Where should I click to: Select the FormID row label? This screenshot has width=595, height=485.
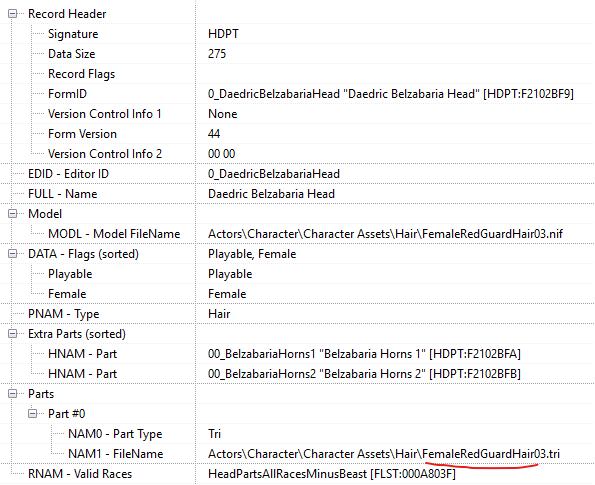[x=67, y=94]
